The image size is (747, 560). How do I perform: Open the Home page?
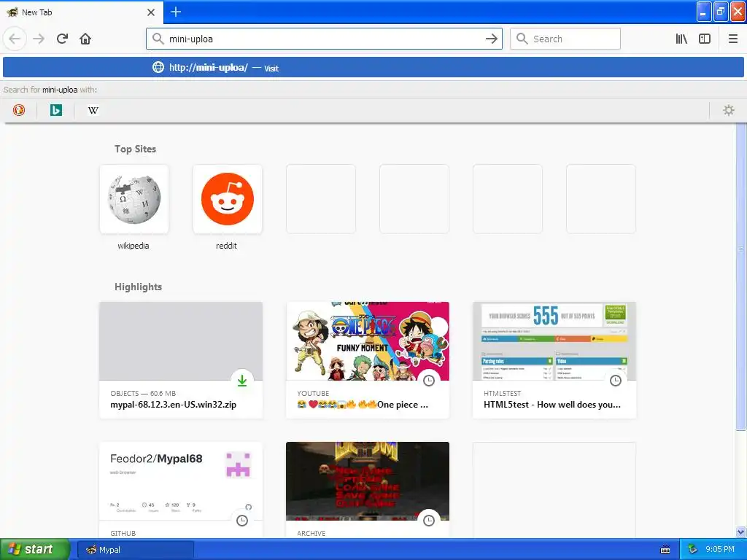[x=85, y=39]
